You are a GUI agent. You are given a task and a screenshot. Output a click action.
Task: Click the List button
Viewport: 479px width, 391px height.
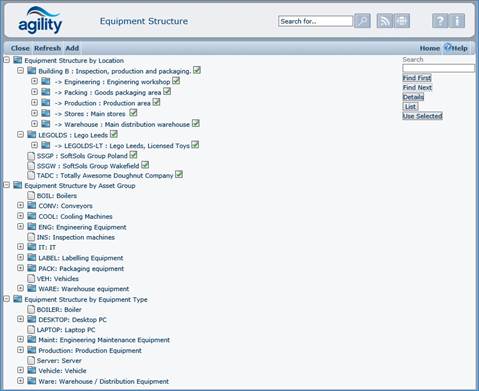[410, 107]
